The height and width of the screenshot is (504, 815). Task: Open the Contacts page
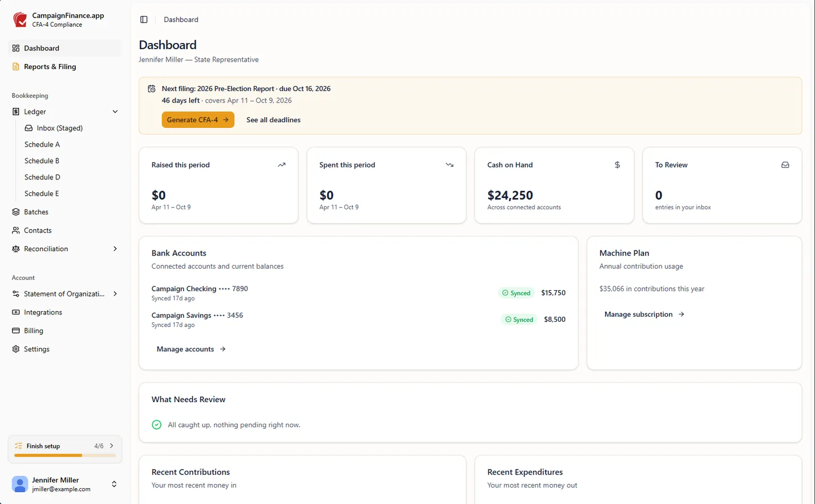coord(65,231)
